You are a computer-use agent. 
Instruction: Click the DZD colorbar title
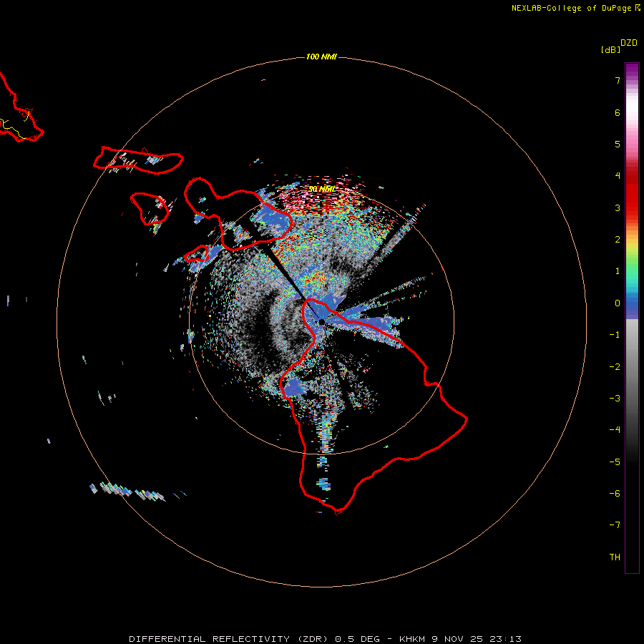pos(629,43)
